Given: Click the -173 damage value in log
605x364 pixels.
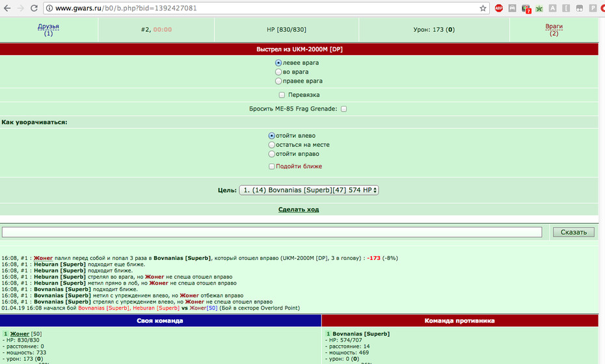Looking at the screenshot, I should pyautogui.click(x=373, y=258).
